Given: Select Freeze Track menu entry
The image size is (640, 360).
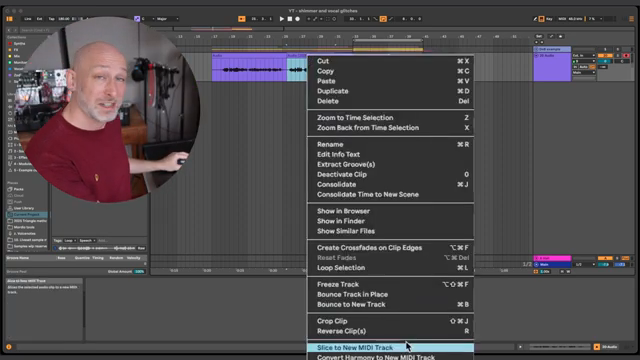Looking at the screenshot, I should (x=391, y=284).
